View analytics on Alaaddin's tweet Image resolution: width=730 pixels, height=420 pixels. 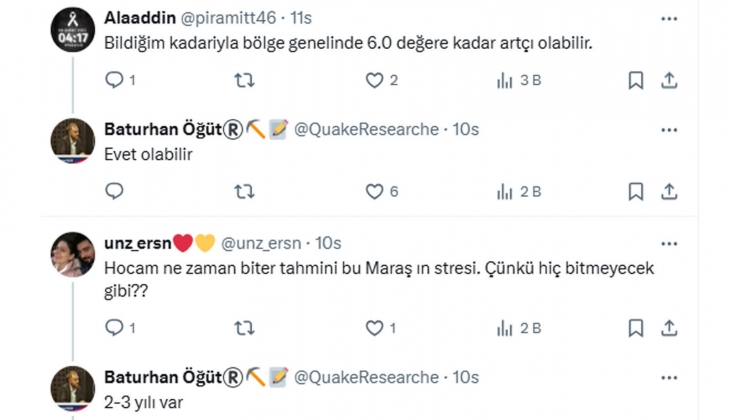tap(505, 81)
